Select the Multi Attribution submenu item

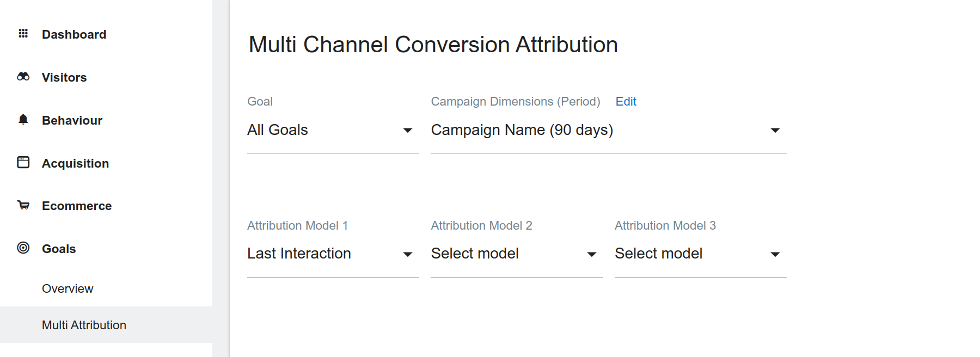[84, 325]
